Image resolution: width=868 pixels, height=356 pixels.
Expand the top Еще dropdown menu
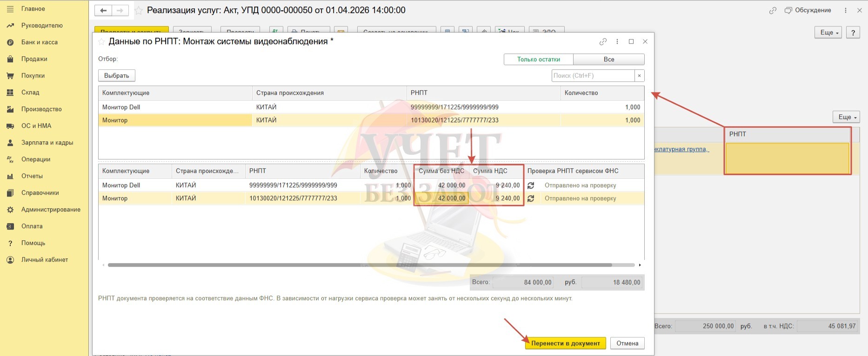click(x=828, y=33)
